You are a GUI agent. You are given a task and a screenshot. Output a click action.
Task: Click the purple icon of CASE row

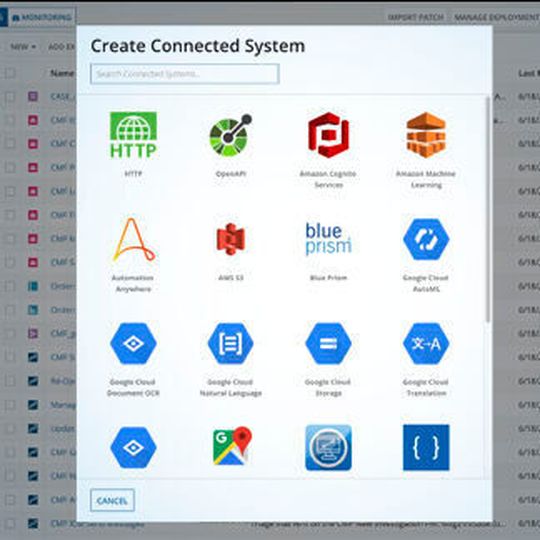[33, 96]
